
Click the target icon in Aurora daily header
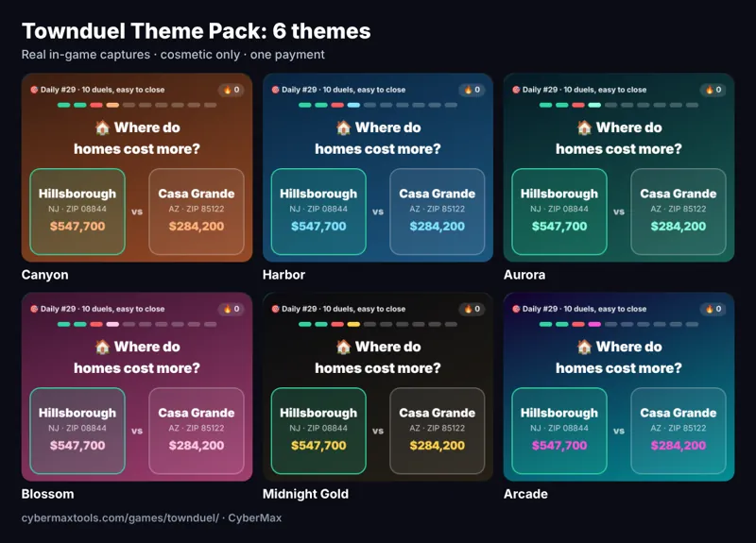point(516,90)
